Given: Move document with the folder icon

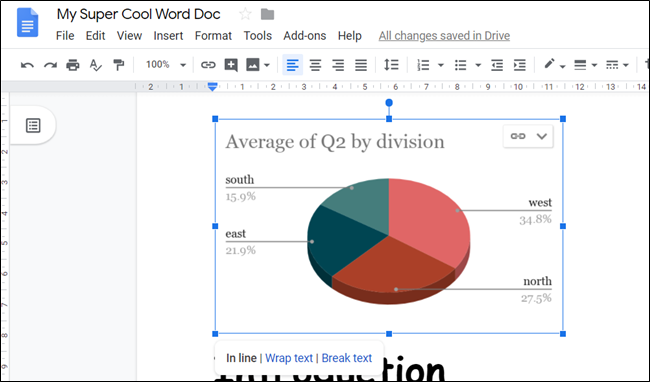Looking at the screenshot, I should 267,15.
